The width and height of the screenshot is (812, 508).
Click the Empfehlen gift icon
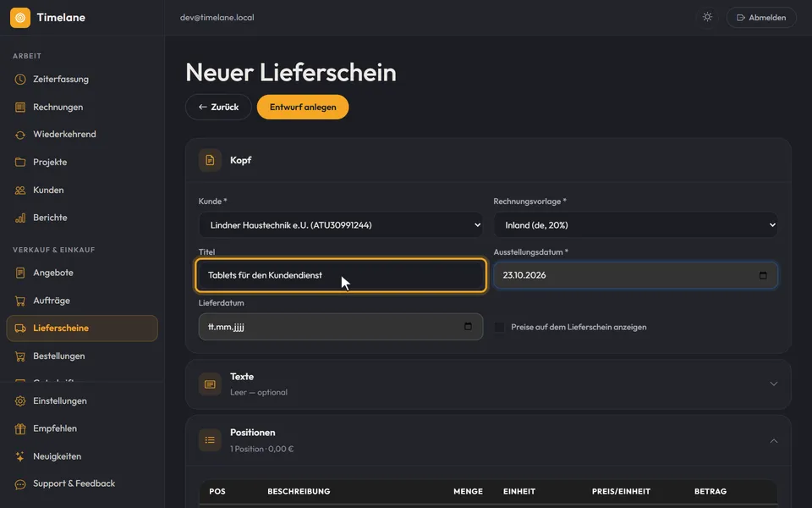coord(20,428)
